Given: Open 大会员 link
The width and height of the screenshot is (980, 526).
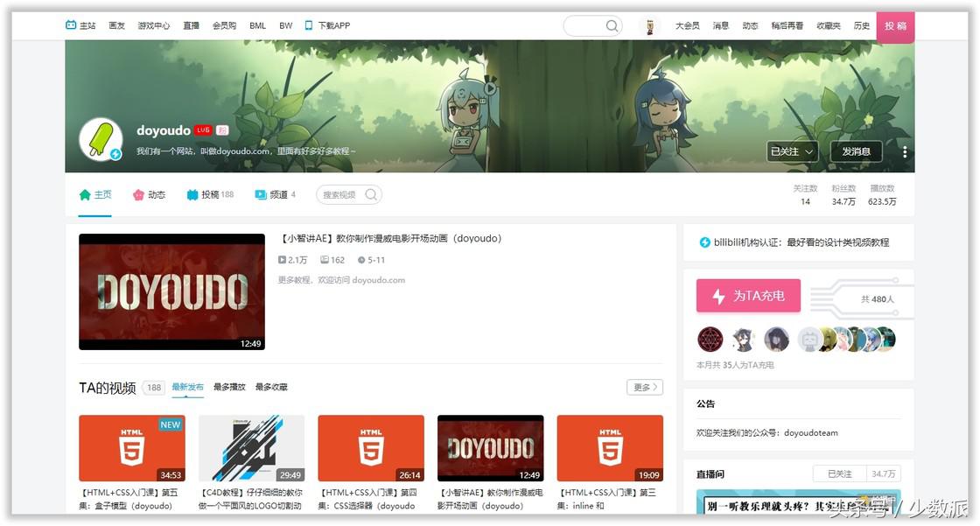Looking at the screenshot, I should 688,25.
